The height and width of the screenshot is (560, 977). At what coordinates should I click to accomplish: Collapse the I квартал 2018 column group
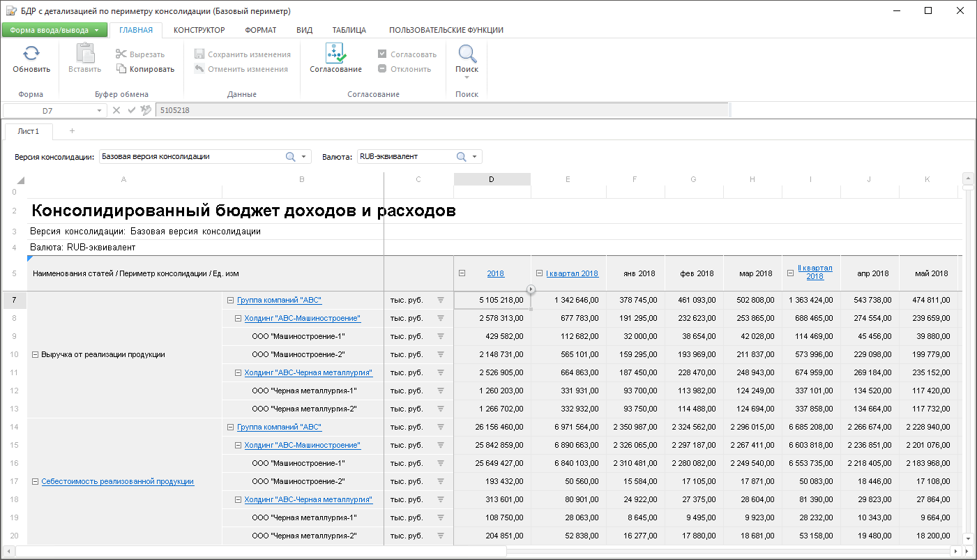pyautogui.click(x=539, y=273)
